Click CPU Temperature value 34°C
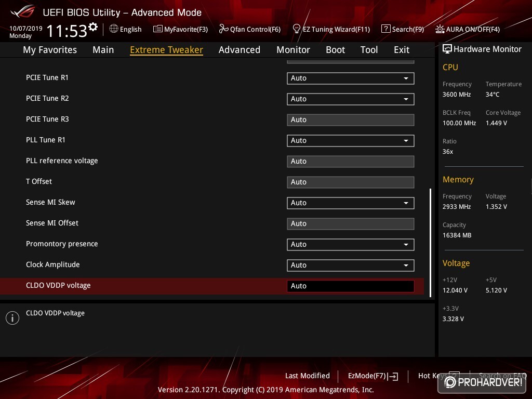 point(493,95)
